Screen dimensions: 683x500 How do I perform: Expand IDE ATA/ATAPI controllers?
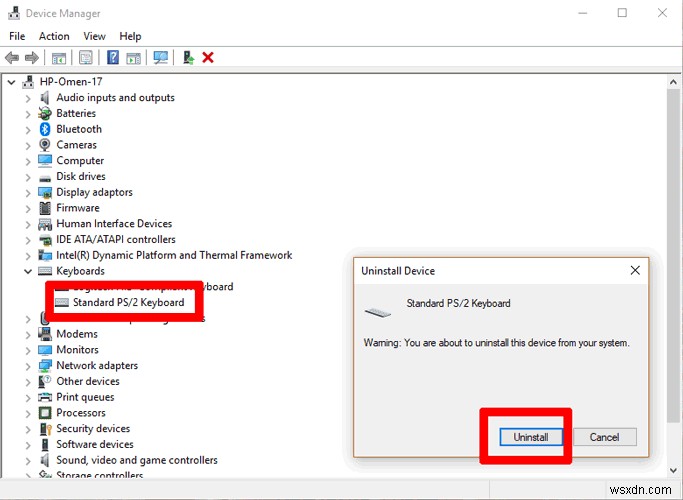(28, 240)
